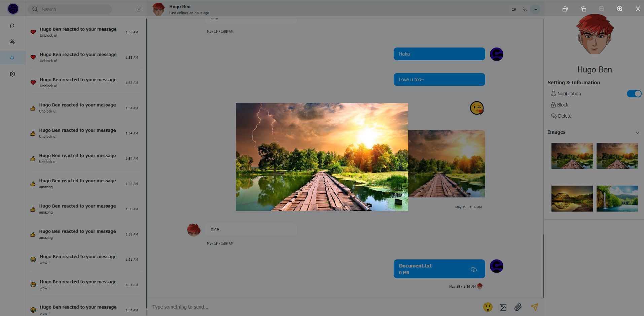The image size is (644, 316).
Task: Download the Document.txt file
Action: [473, 269]
